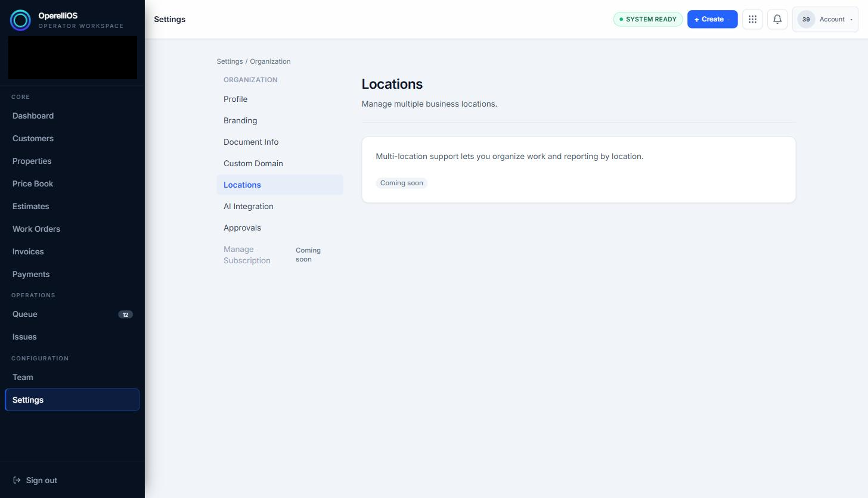Go to Invoices
Image resolution: width=868 pixels, height=498 pixels.
[x=72, y=251]
